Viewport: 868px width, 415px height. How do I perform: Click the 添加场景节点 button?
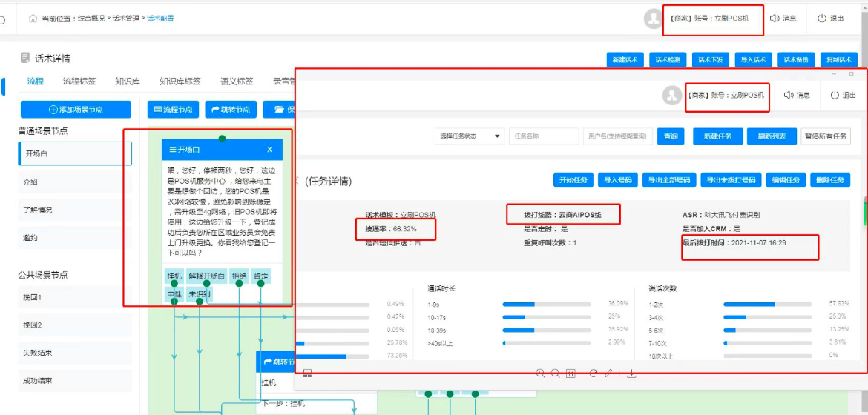click(75, 110)
